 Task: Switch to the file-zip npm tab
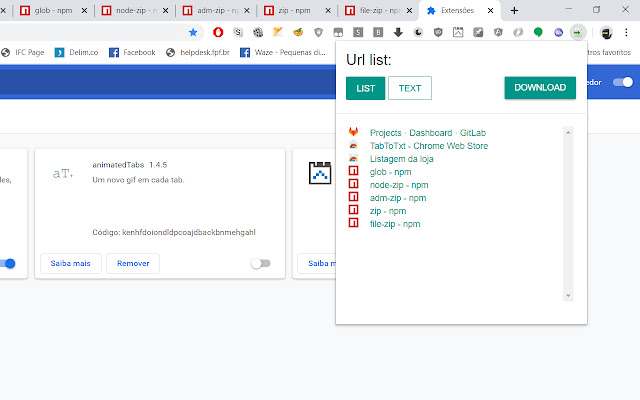pos(378,11)
